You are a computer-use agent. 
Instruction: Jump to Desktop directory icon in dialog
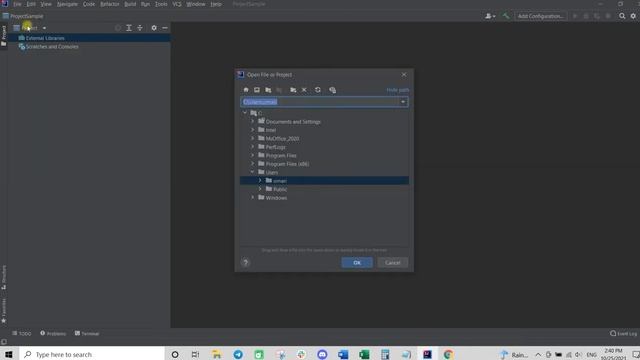tap(257, 90)
